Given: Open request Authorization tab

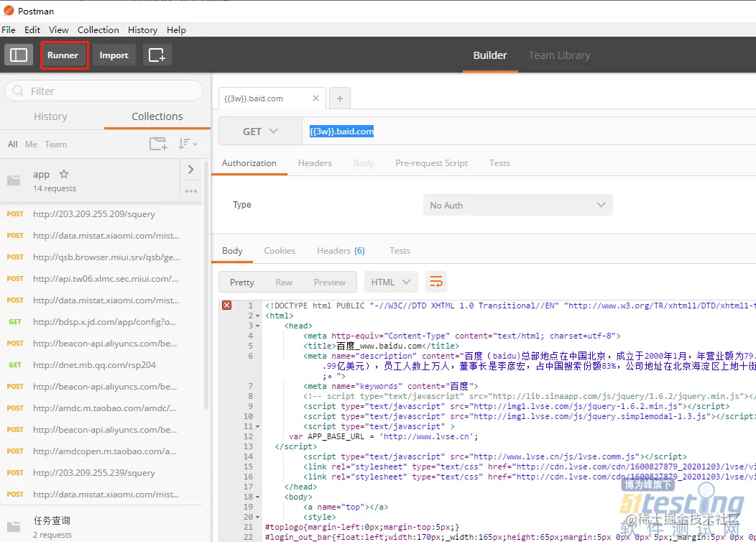Looking at the screenshot, I should [x=249, y=163].
